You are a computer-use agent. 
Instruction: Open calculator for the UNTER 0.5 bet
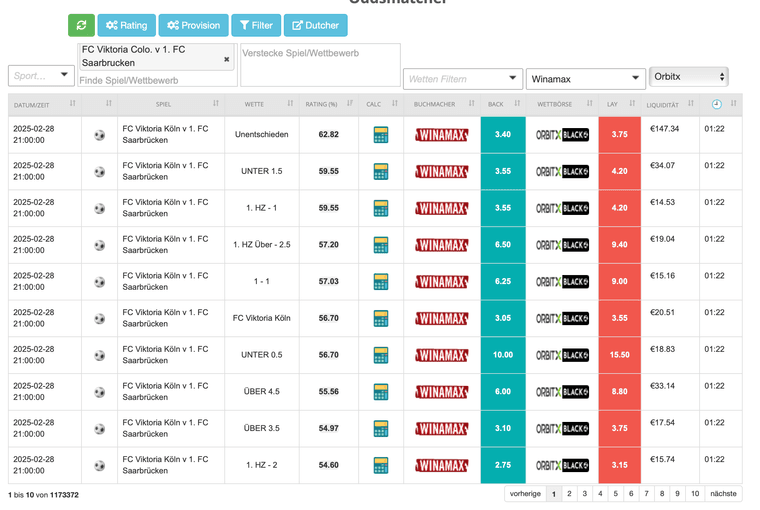pyautogui.click(x=381, y=355)
